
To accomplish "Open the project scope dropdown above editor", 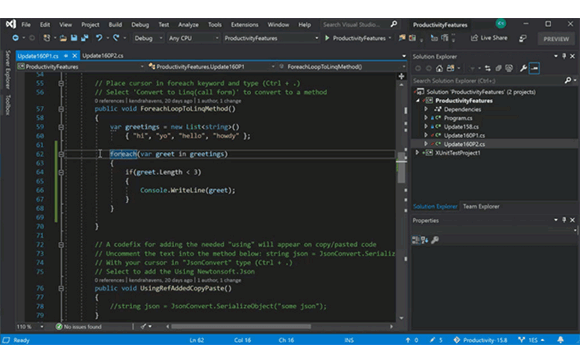I will (x=81, y=67).
